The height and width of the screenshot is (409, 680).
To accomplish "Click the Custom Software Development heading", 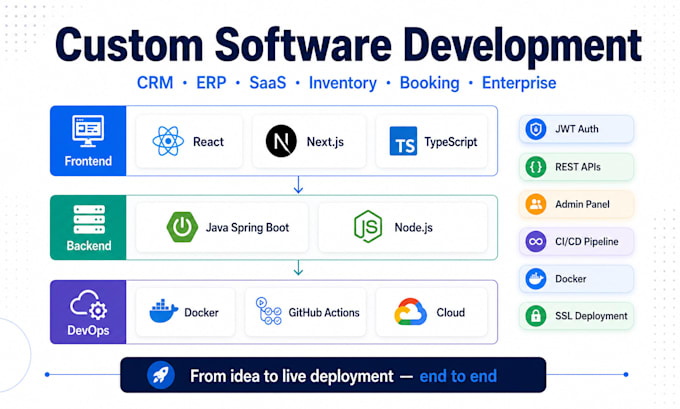I will point(348,45).
